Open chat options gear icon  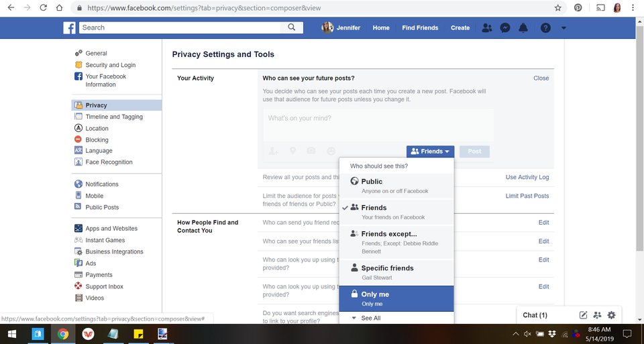612,315
